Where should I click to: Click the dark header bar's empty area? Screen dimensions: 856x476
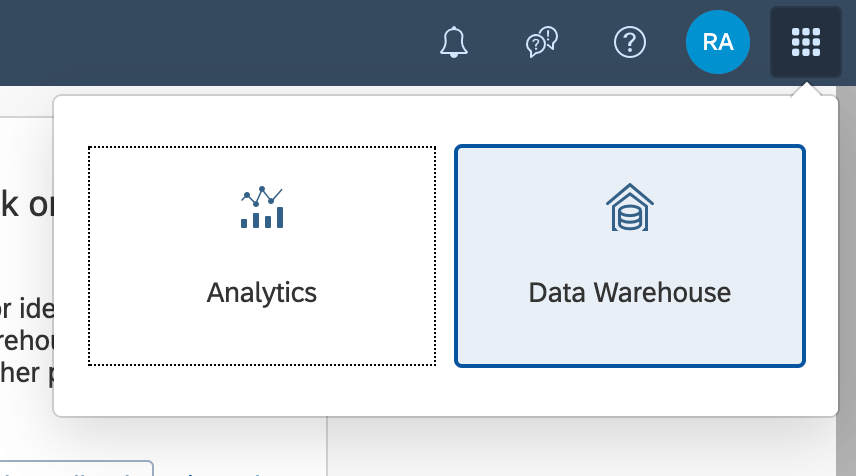click(218, 42)
